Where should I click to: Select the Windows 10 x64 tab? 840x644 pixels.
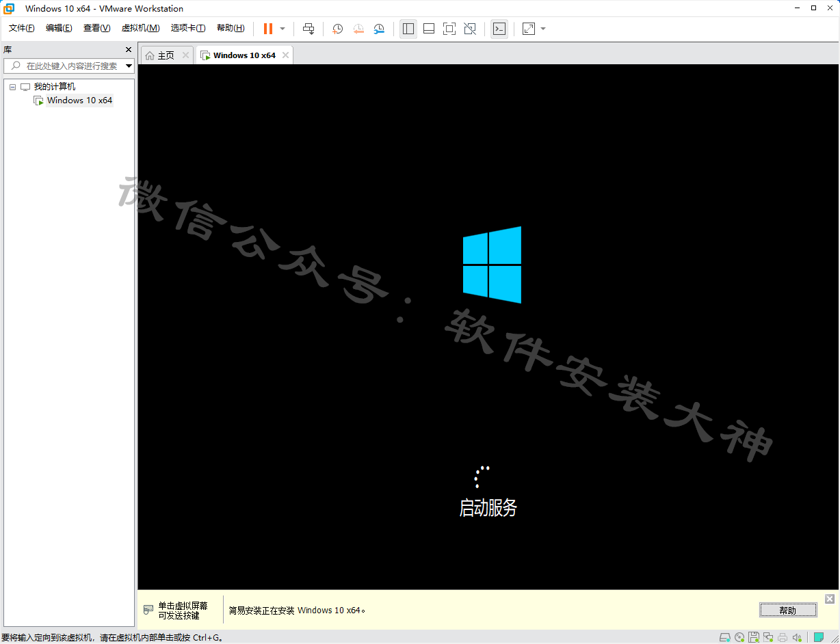click(244, 55)
